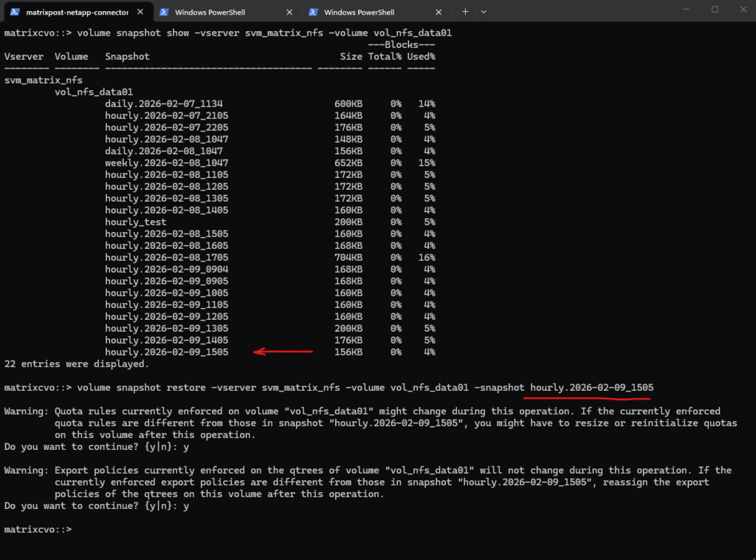Screen dimensions: 756x560
Task: Open a new tab with the plus button
Action: (x=465, y=13)
